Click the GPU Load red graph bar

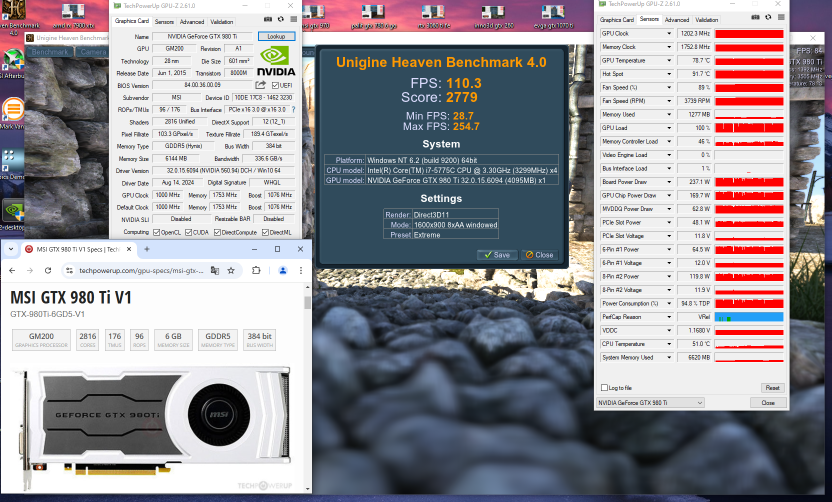coord(749,128)
